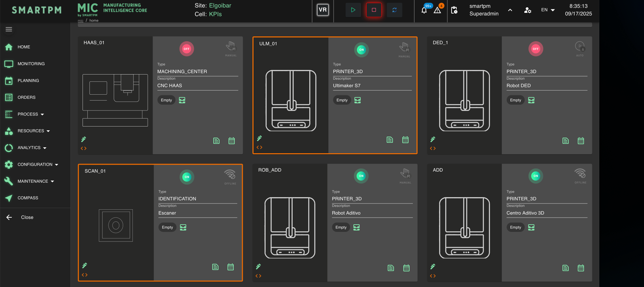Click the HAAS_01 plug connection icon
The image size is (644, 287).
click(84, 139)
